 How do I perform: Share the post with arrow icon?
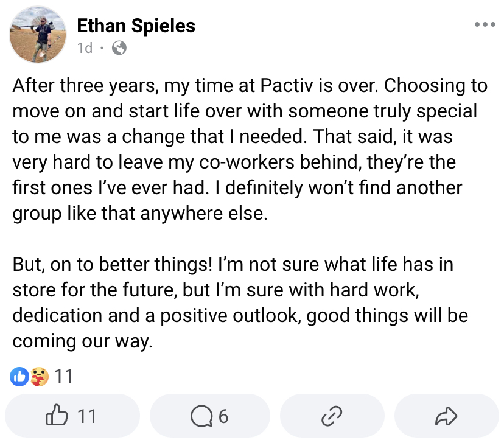[446, 416]
